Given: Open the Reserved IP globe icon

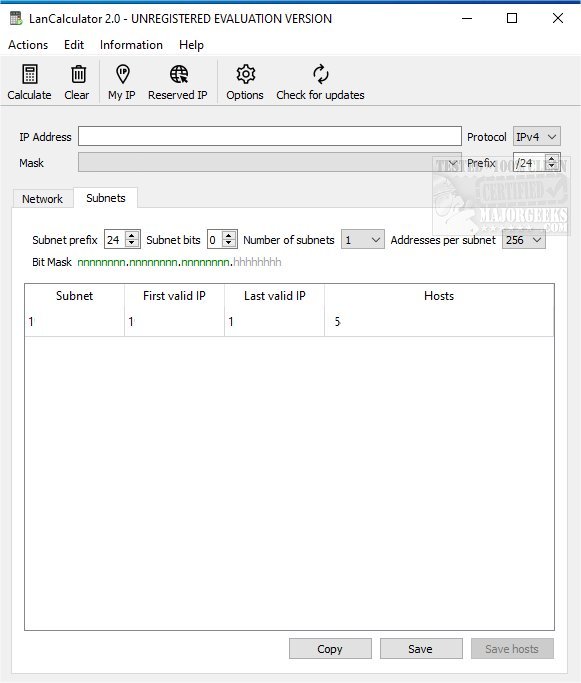Looking at the screenshot, I should 179,74.
